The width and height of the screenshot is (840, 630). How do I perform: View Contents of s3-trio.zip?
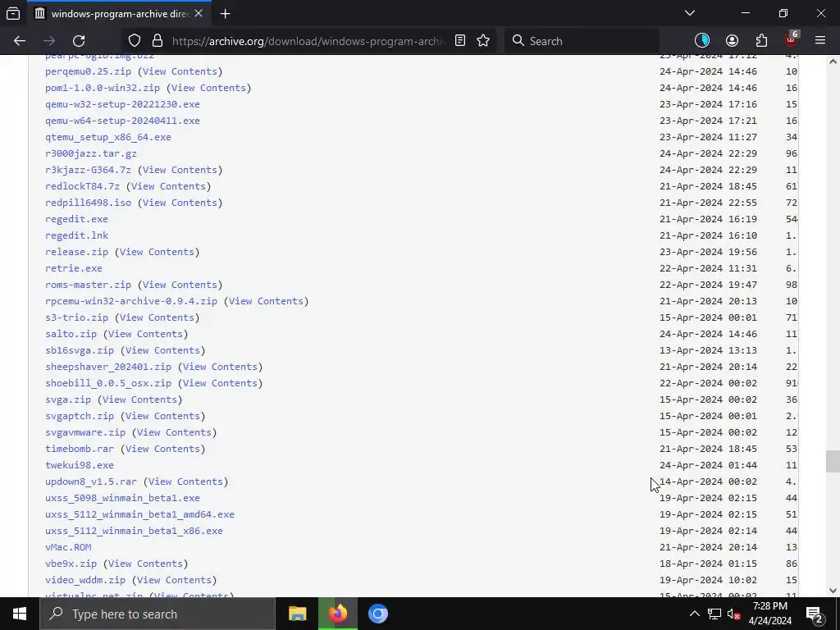pos(157,317)
